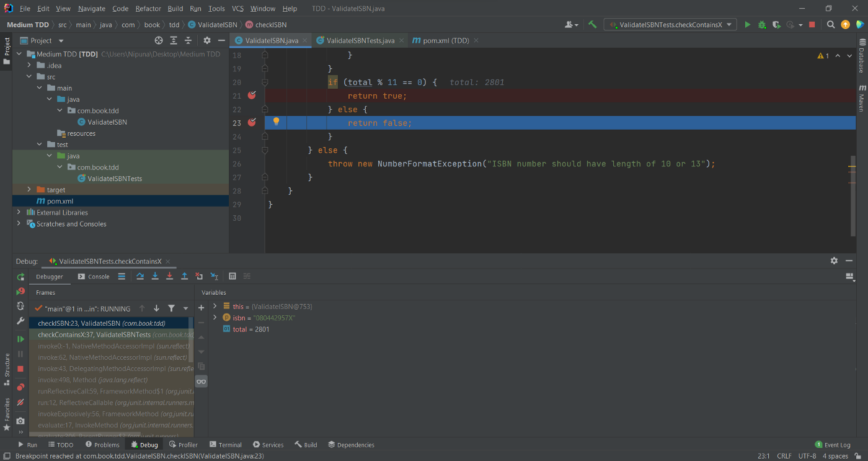Click the Build project hammer icon
Viewport: 868px width, 461px height.
(x=593, y=25)
